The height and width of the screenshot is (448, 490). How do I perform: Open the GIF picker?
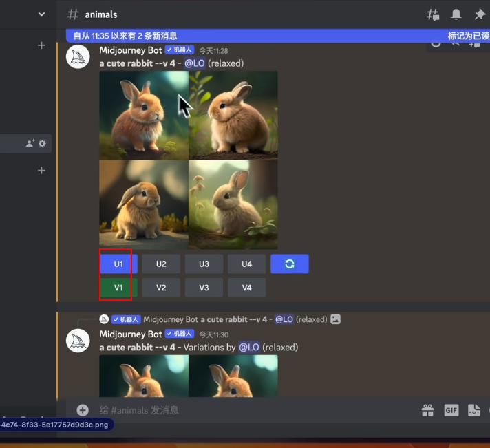tap(451, 410)
